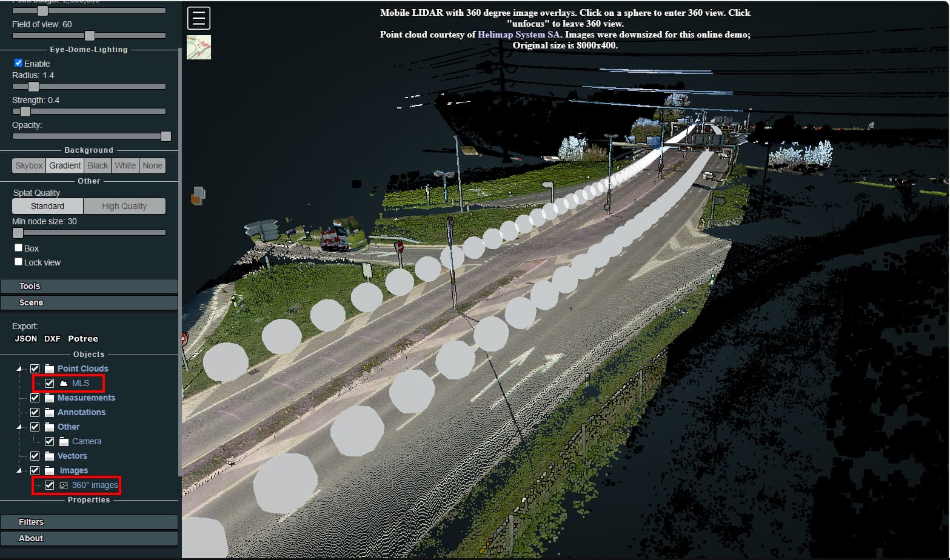Click the Annotations folder icon
Image resolution: width=950 pixels, height=560 pixels.
[49, 412]
